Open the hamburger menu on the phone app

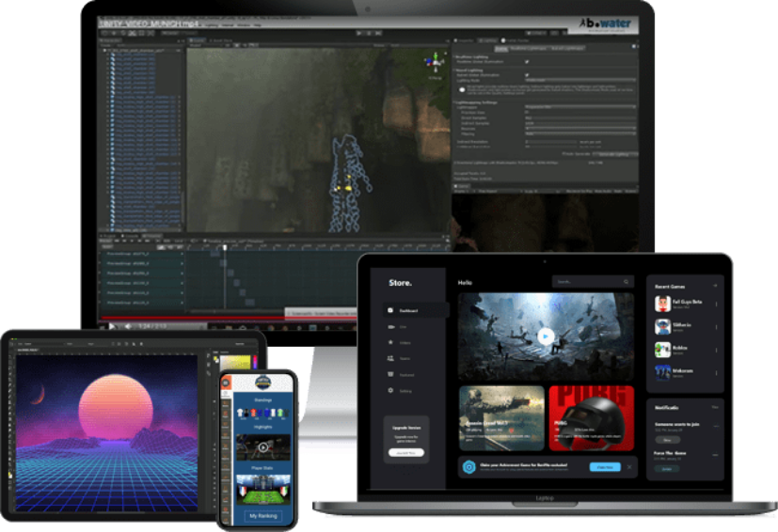pyautogui.click(x=226, y=383)
